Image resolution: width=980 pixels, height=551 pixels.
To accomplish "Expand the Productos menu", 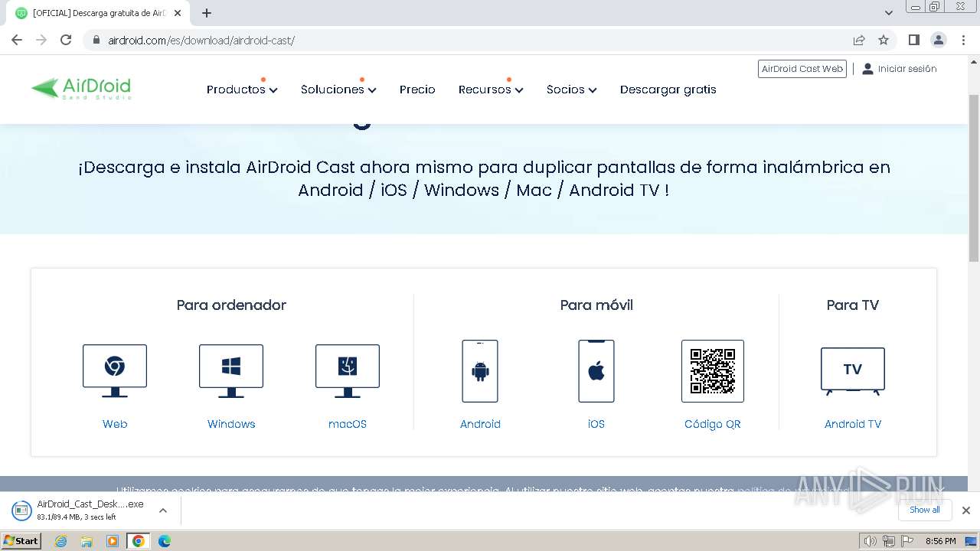I will (242, 90).
